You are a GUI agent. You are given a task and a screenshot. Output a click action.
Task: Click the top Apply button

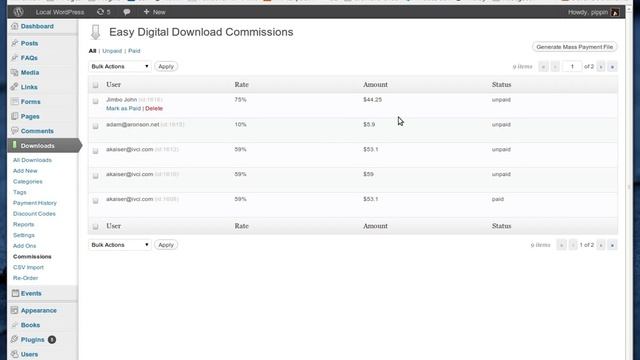[x=166, y=67]
